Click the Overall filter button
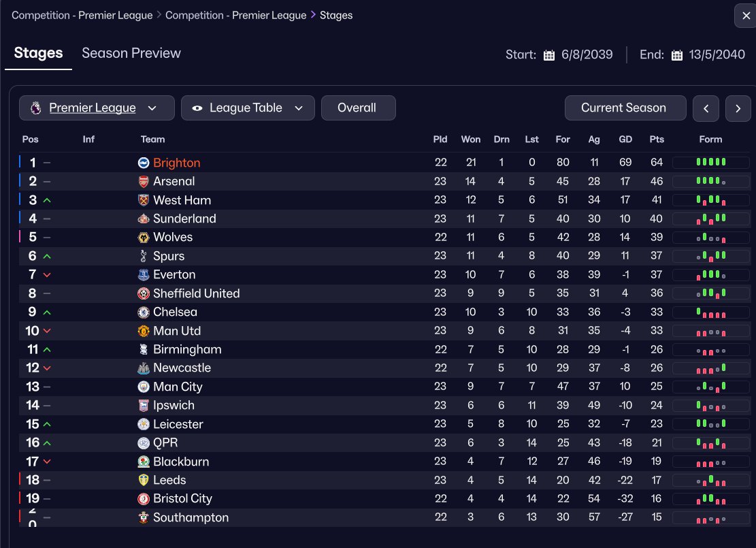 (x=357, y=108)
